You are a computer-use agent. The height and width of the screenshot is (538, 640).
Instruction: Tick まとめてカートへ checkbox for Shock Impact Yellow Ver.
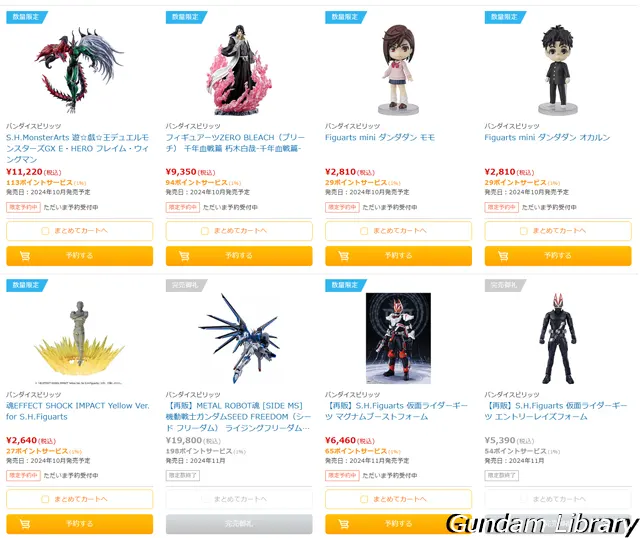45,499
